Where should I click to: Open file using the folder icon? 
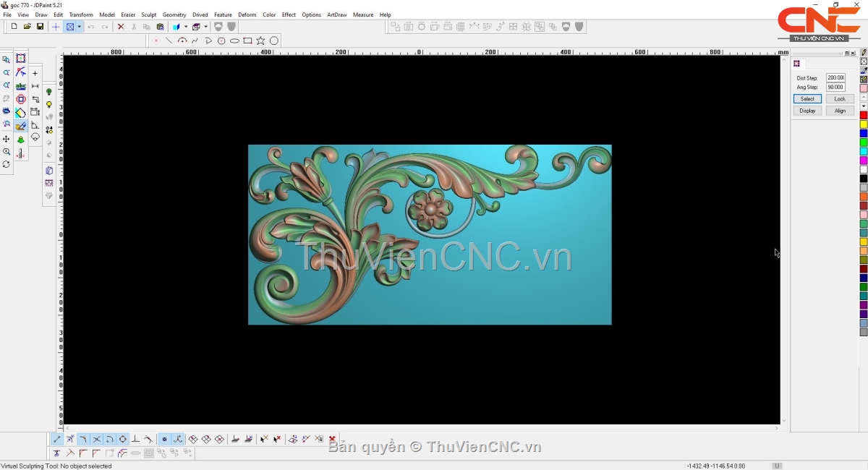tap(27, 27)
